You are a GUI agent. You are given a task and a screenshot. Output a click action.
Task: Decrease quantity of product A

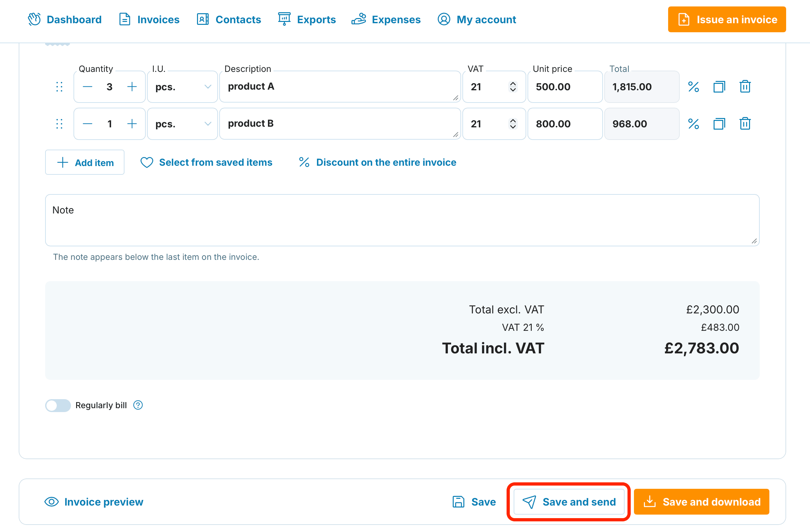[87, 87]
